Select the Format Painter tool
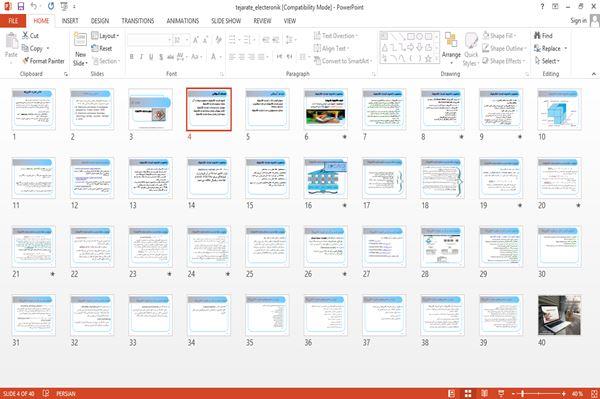This screenshot has height=399, width=600. click(x=43, y=61)
